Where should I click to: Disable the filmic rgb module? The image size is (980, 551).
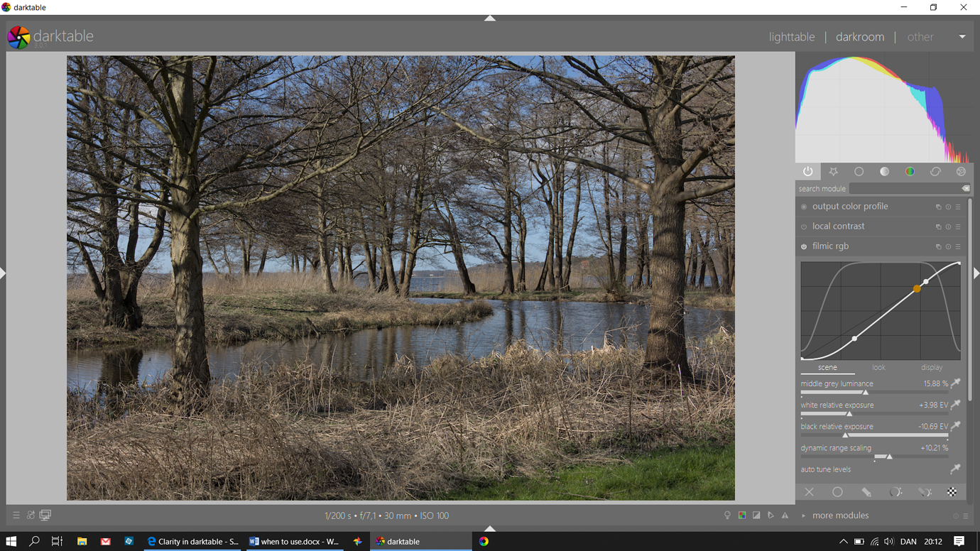click(804, 247)
